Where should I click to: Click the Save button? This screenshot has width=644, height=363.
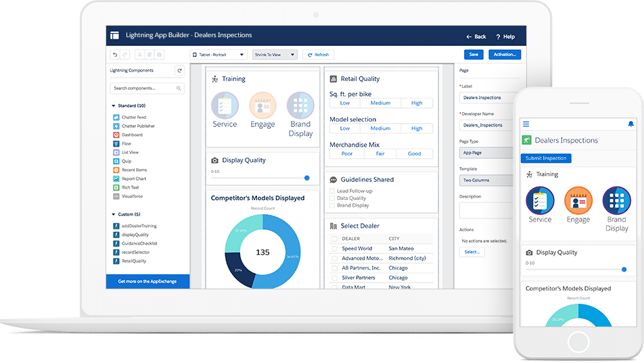click(474, 55)
